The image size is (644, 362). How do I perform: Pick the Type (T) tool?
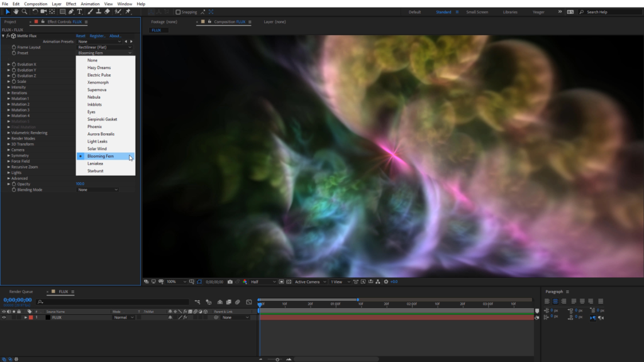80,11
